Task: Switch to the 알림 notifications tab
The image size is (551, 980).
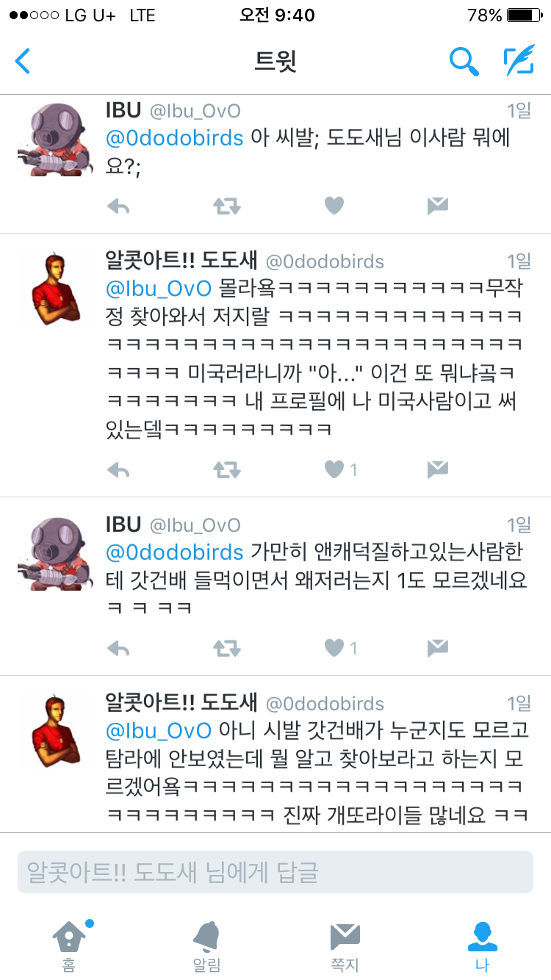Action: click(x=206, y=945)
